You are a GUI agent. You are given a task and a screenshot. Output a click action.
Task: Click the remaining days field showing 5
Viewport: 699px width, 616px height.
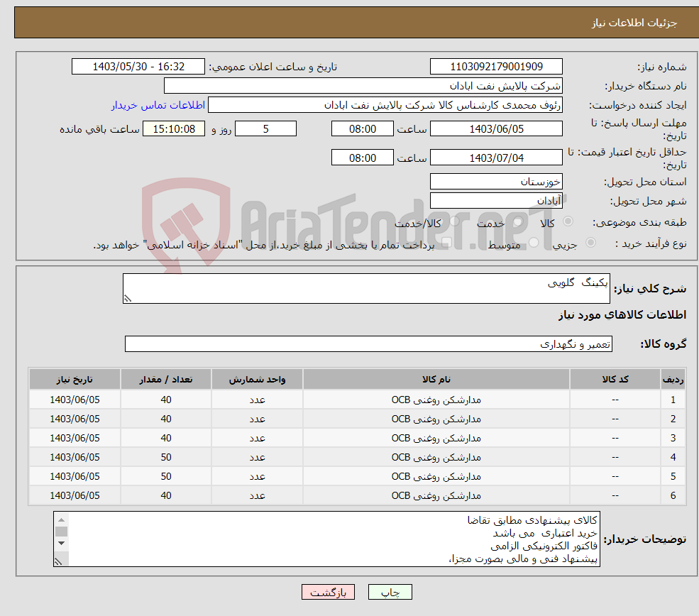coord(265,129)
